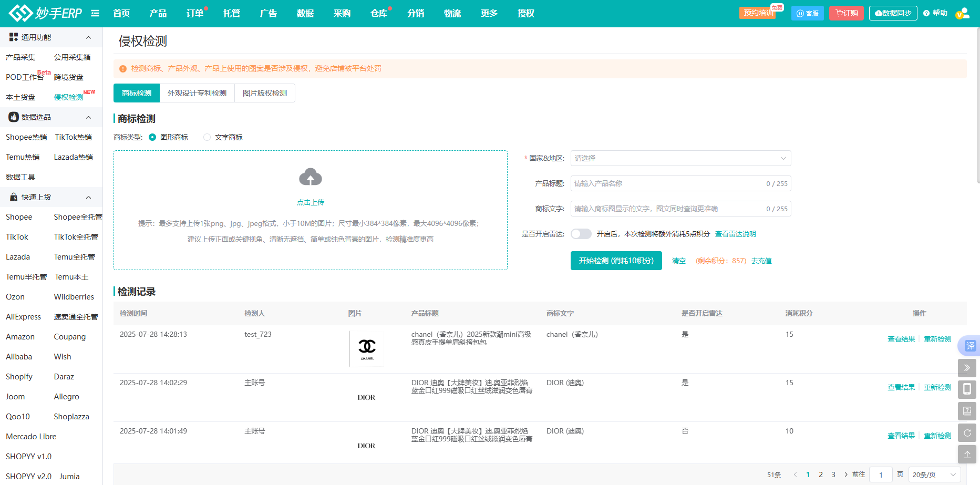Click the back-to-top arrow icon
Image resolution: width=980 pixels, height=485 pixels.
click(967, 454)
